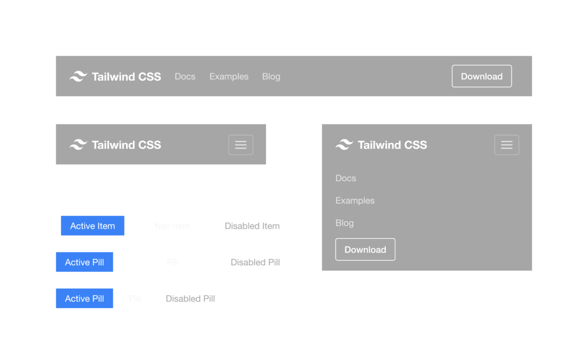Select the faint Nav Item tab
This screenshot has height=364, width=588.
(173, 226)
